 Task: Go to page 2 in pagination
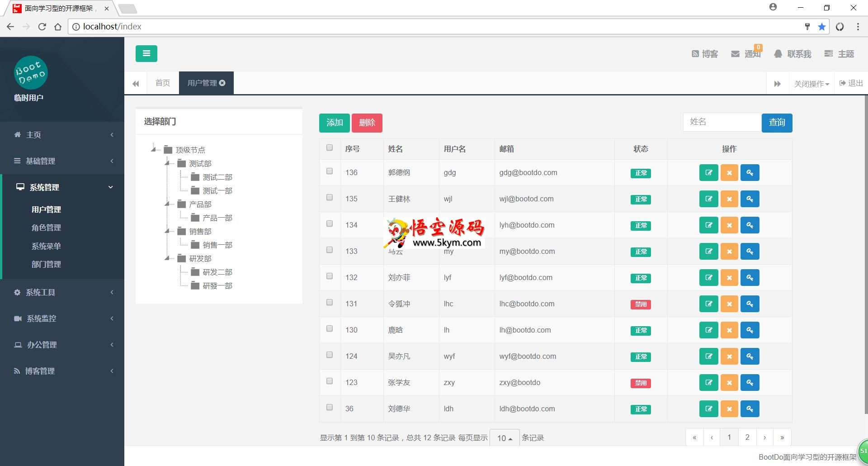[747, 437]
